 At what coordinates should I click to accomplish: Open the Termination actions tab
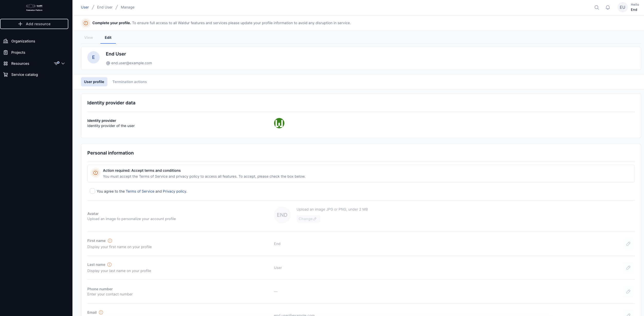(129, 82)
